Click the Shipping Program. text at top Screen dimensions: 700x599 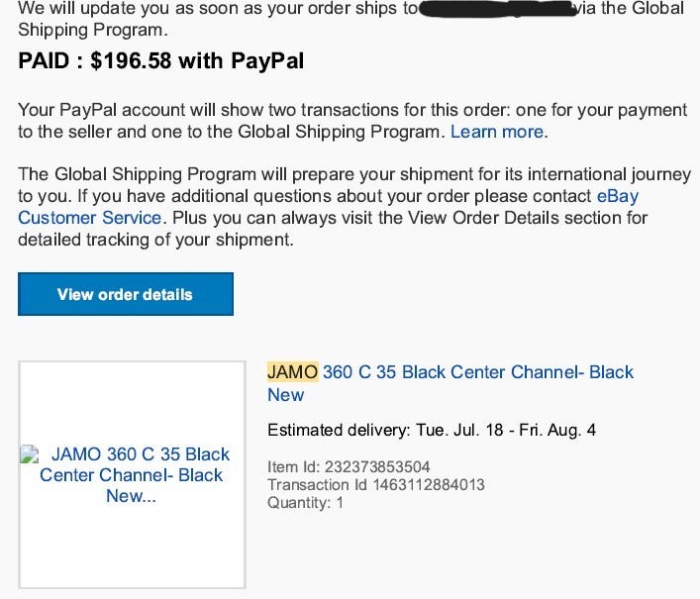pos(93,31)
